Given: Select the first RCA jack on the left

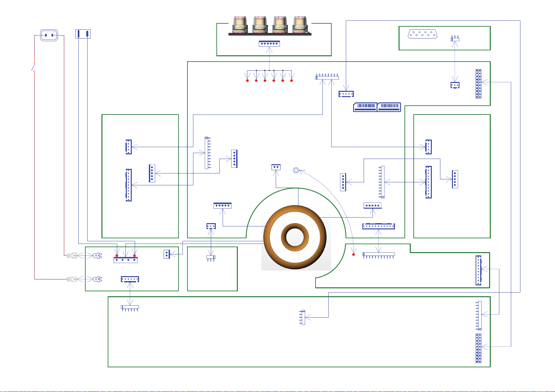Looking at the screenshot, I should tap(240, 25).
